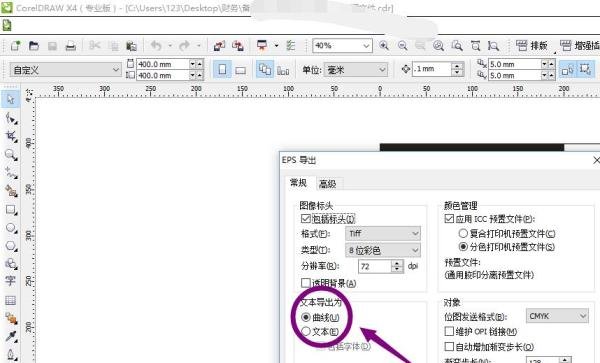Select the Freehand tool

pos(11,173)
